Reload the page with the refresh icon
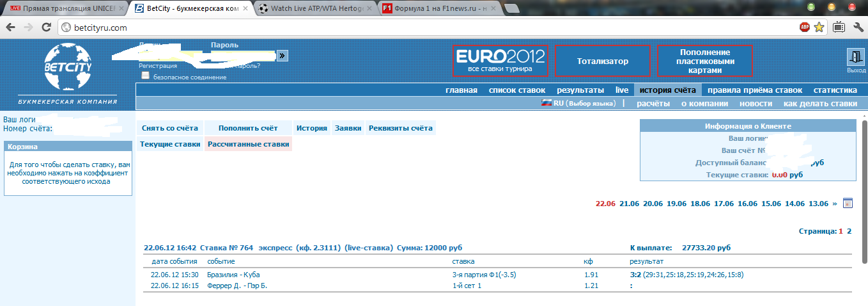The width and height of the screenshot is (868, 306). click(46, 28)
